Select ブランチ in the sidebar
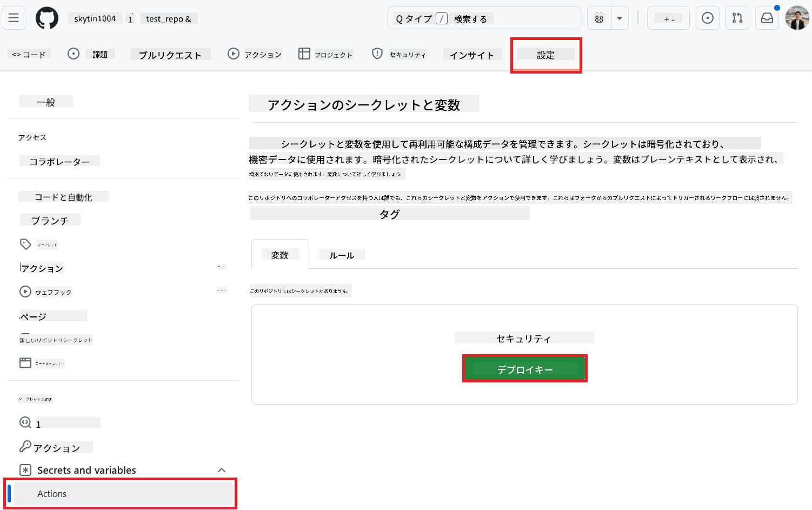The height and width of the screenshot is (510, 812). click(50, 220)
